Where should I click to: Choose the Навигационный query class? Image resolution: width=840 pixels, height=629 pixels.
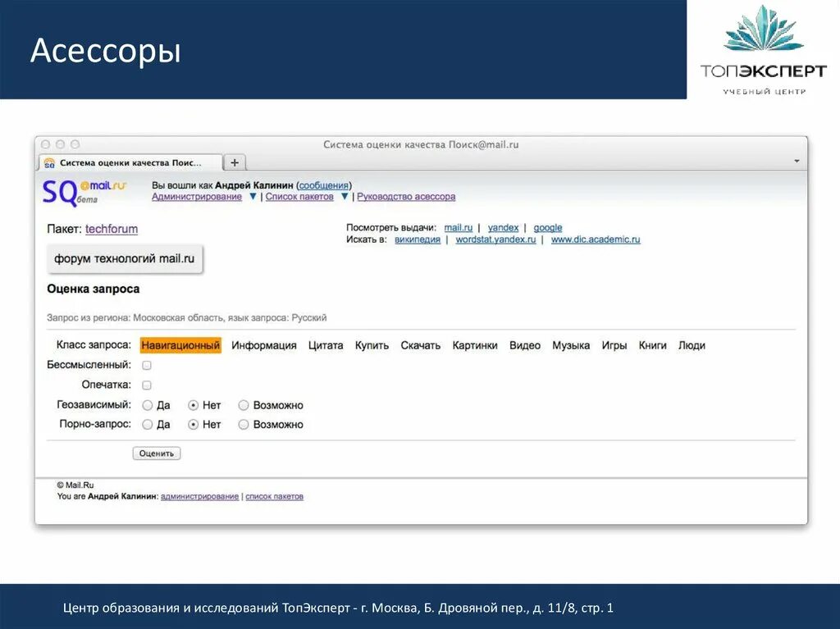tap(180, 345)
